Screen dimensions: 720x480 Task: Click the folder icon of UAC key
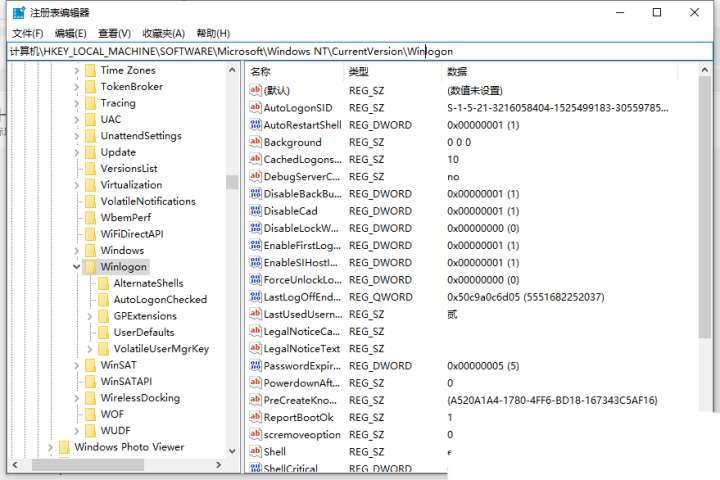point(91,119)
